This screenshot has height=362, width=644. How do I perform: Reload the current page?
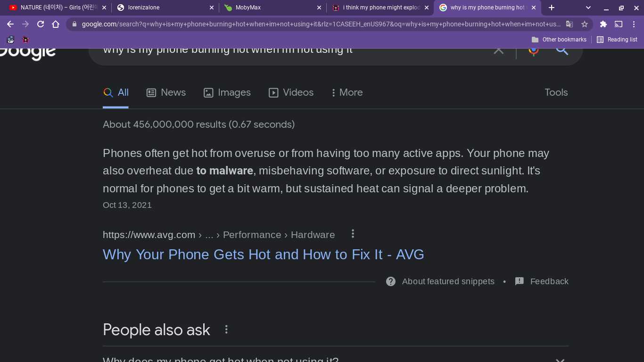(x=41, y=24)
